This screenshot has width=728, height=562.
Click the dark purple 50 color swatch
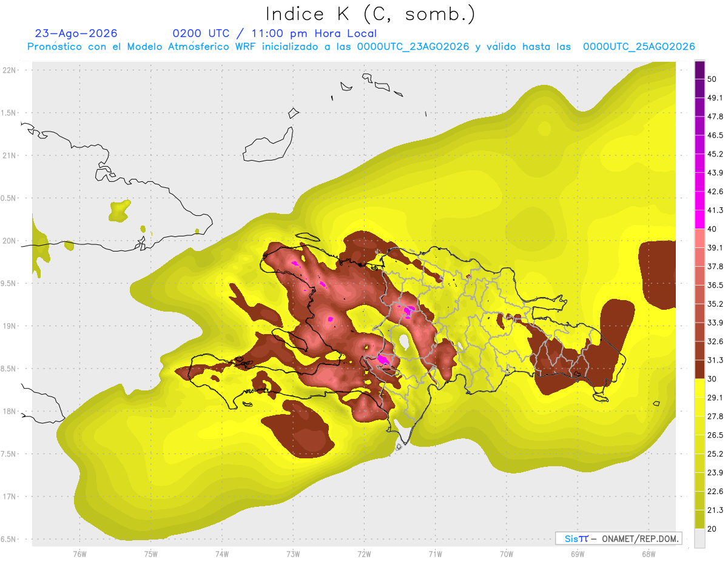(x=699, y=70)
